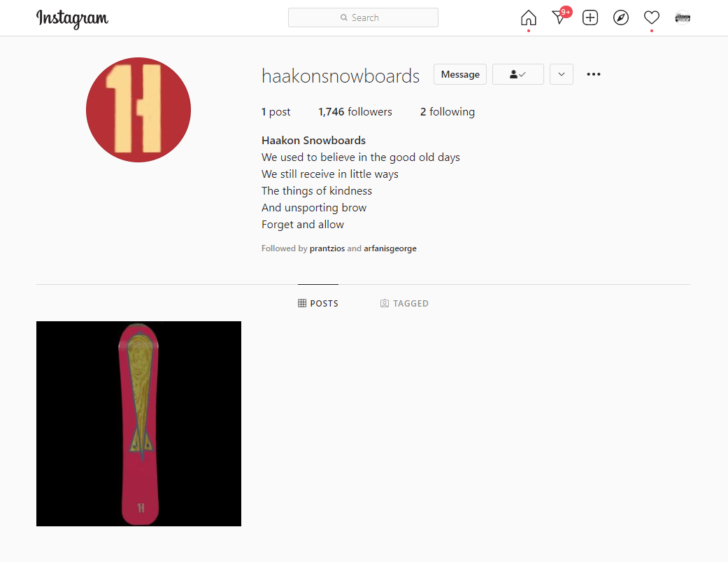Click the Instagram logo
728x562 pixels.
[x=72, y=19]
